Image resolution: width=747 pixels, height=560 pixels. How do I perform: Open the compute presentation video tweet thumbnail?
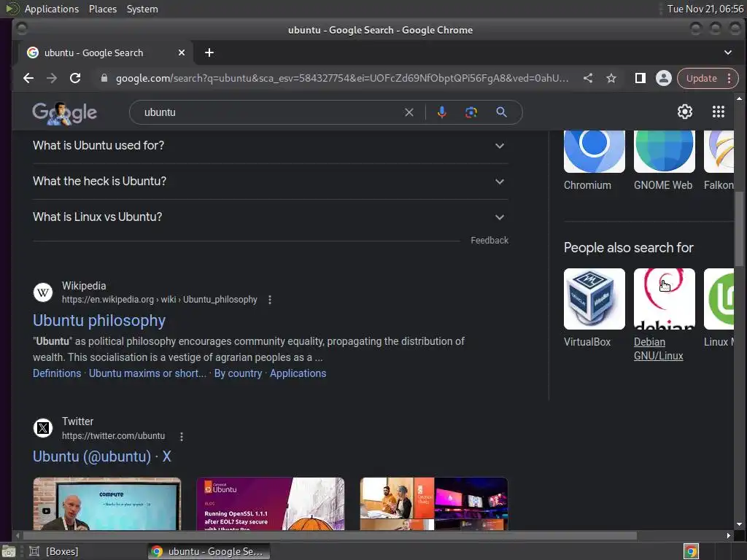point(107,504)
